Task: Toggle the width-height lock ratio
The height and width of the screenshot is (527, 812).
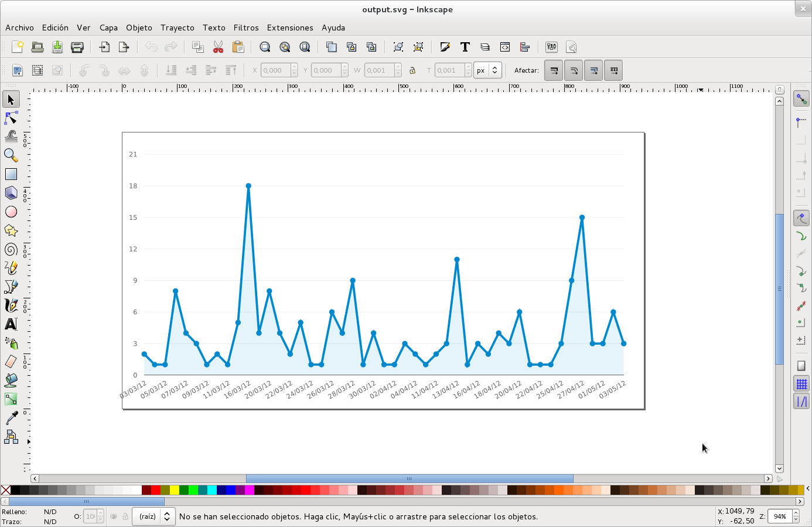Action: click(x=412, y=70)
